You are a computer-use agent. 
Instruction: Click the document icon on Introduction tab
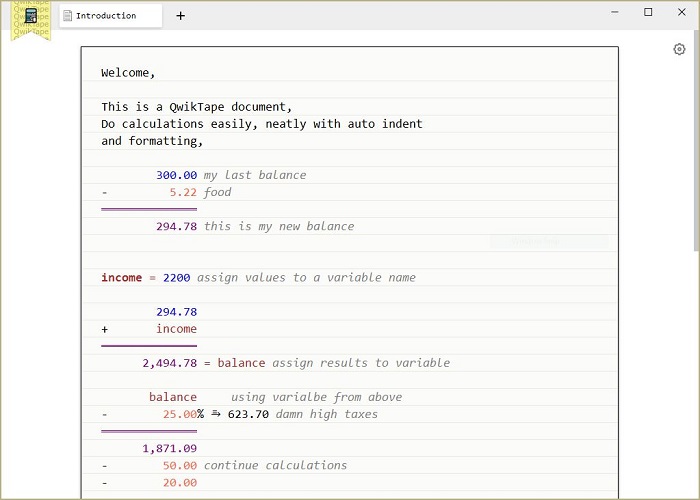(67, 16)
